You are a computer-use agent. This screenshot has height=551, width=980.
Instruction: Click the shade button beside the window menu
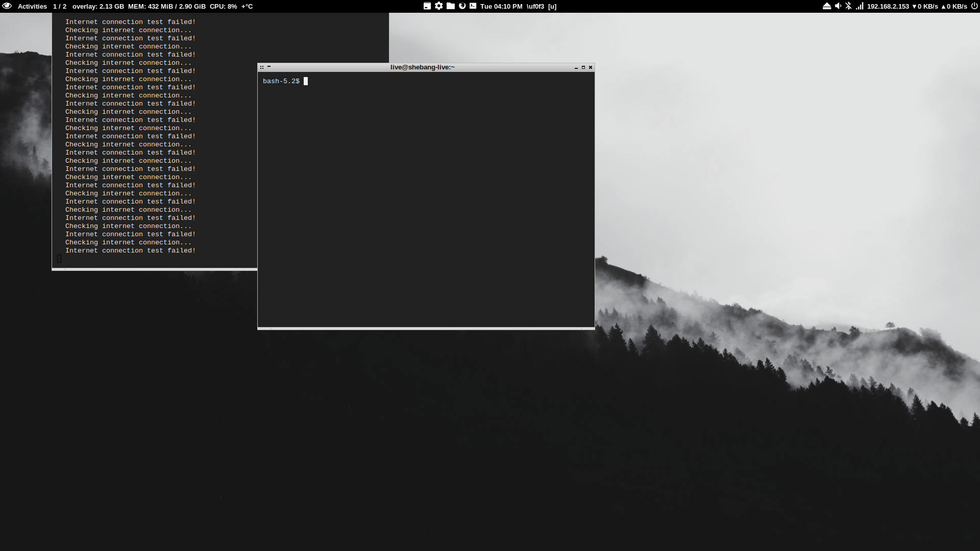click(269, 67)
